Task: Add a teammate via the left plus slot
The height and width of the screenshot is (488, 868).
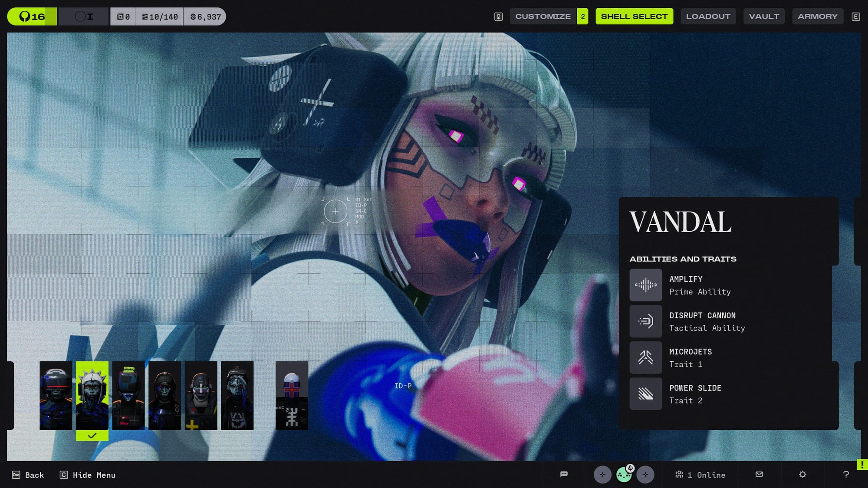Action: [602, 475]
